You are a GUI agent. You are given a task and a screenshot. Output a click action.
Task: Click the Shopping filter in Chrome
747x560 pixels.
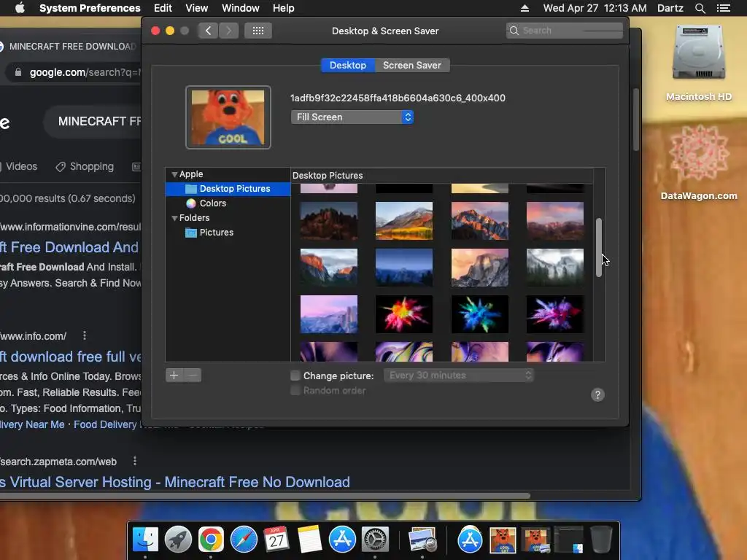tap(85, 166)
